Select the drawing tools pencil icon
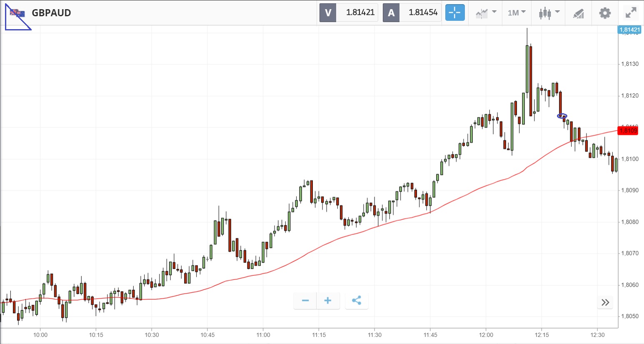The height and width of the screenshot is (344, 644). coord(579,13)
